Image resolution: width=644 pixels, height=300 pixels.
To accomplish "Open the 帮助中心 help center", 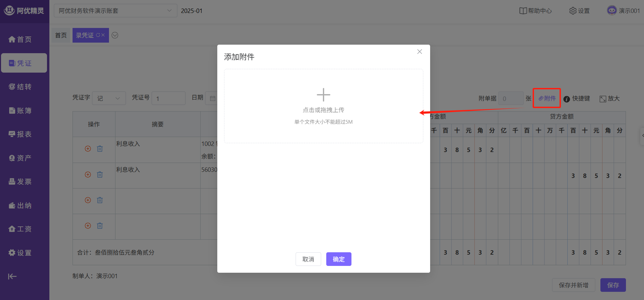I will click(x=535, y=11).
